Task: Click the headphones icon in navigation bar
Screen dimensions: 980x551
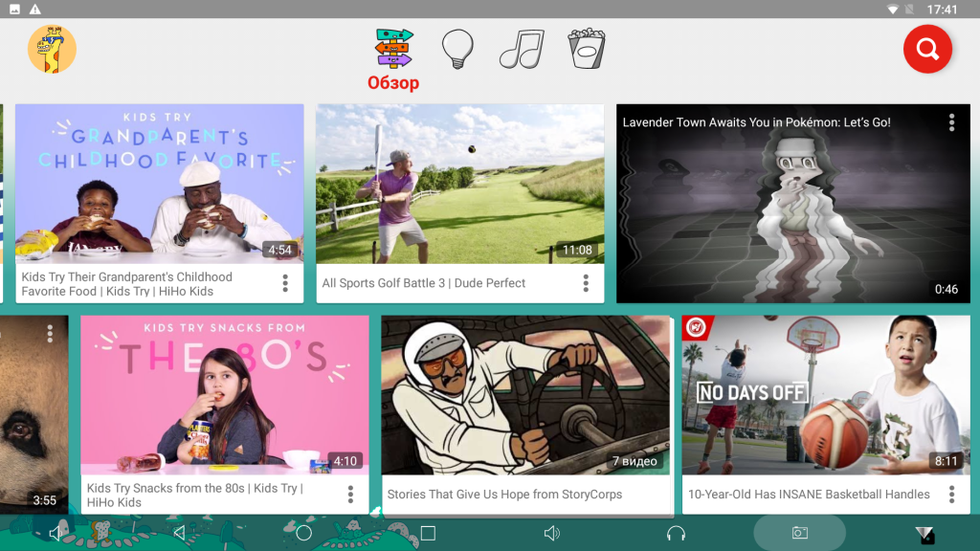Action: pyautogui.click(x=676, y=533)
